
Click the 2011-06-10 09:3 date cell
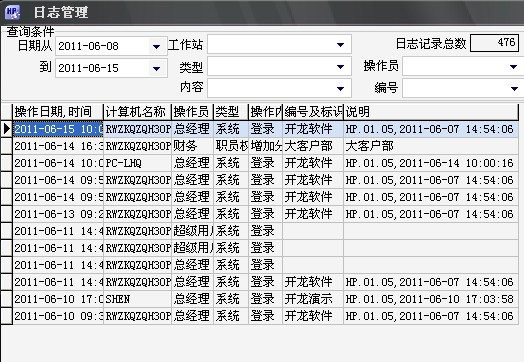tap(58, 316)
